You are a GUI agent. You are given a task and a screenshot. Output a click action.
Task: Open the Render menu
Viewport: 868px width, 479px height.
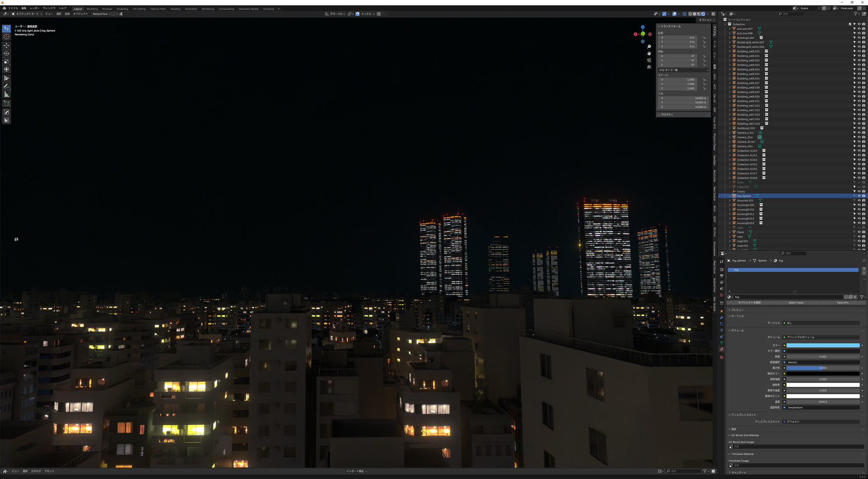(x=34, y=9)
